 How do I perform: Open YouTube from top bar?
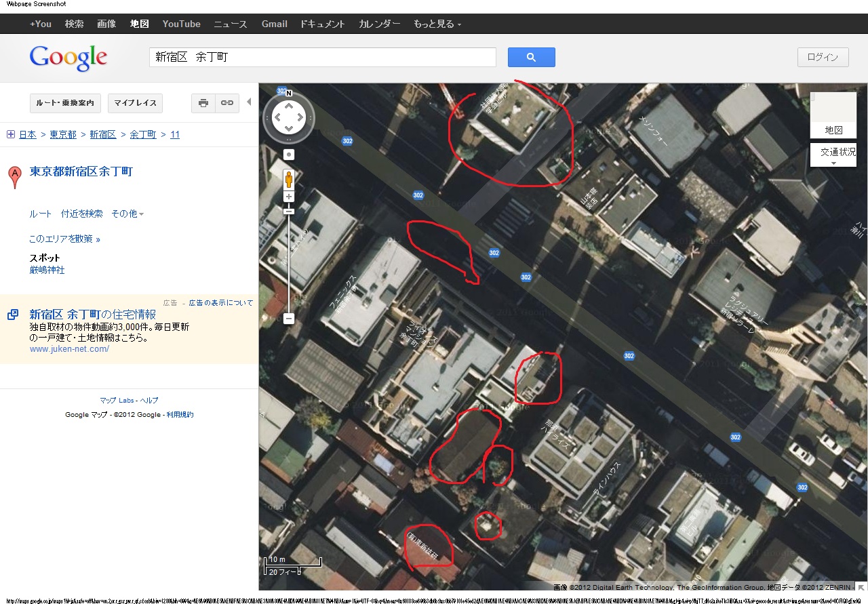(x=181, y=24)
